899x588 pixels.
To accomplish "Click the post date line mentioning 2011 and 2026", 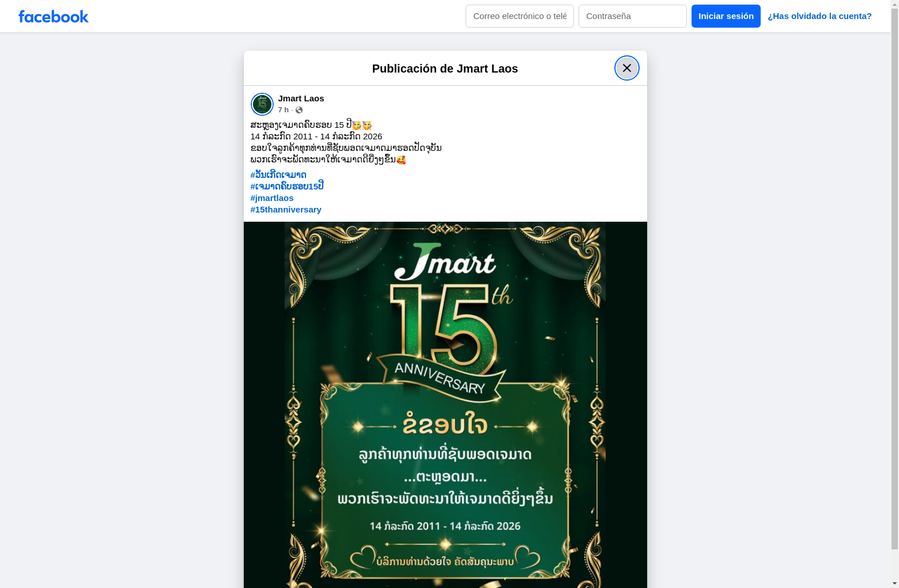I will coord(316,136).
